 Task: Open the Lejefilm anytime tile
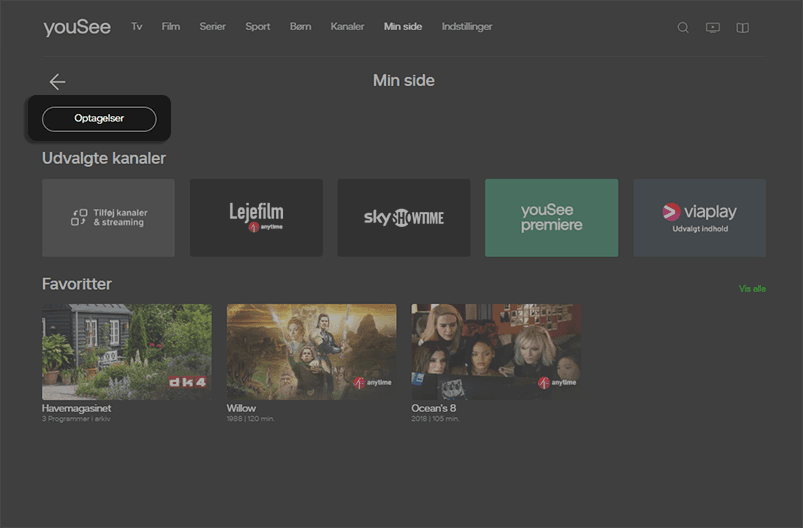[256, 218]
